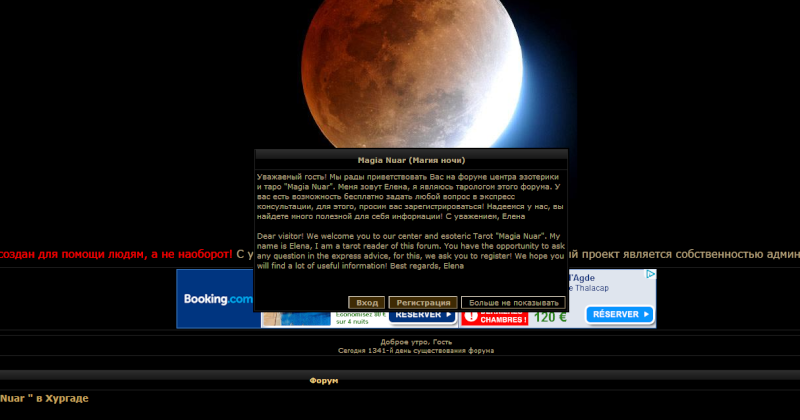Click the red CHAMBRES ! warning badge

[495, 318]
